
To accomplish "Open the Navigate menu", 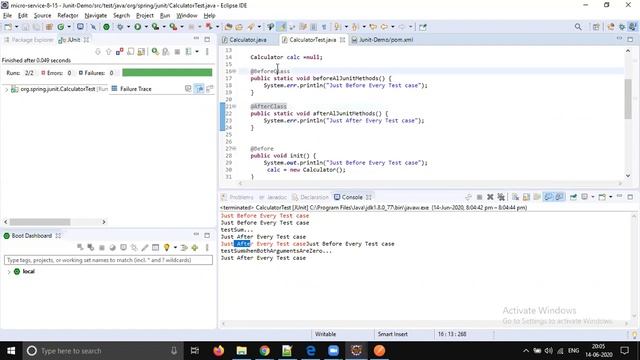I will click(x=96, y=16).
